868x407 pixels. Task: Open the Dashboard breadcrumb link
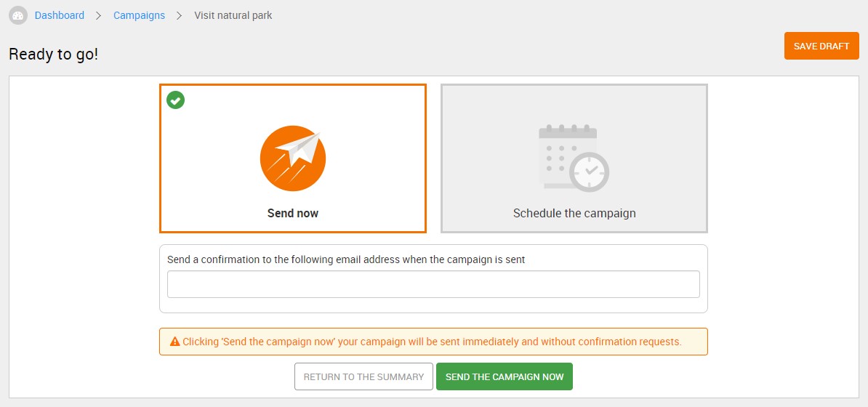(x=59, y=15)
